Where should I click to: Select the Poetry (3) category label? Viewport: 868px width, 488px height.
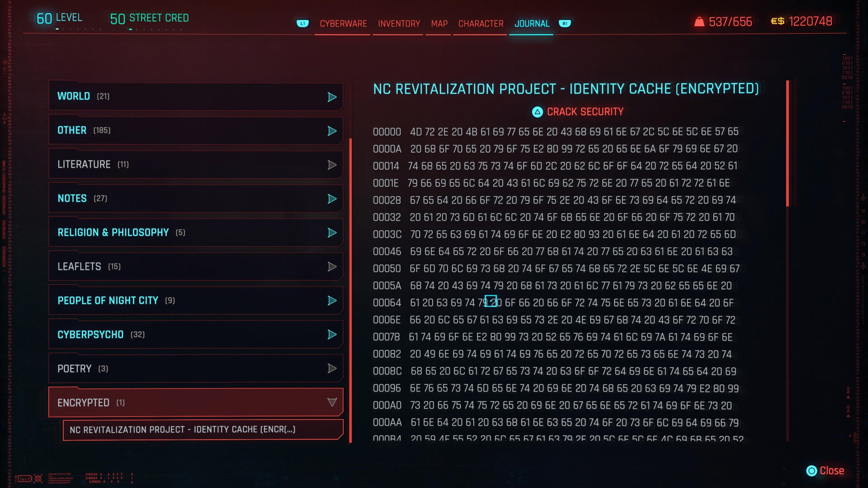(83, 368)
